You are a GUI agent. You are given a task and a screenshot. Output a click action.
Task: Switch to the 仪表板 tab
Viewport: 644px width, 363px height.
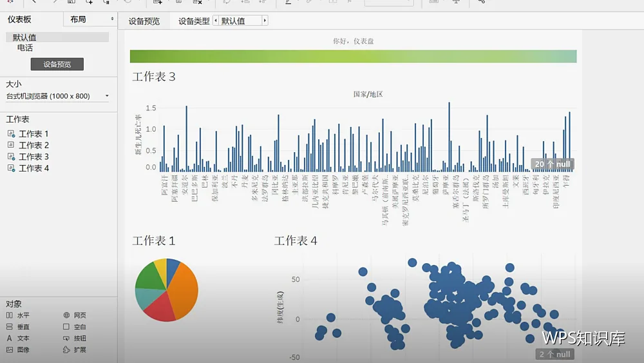coord(19,19)
